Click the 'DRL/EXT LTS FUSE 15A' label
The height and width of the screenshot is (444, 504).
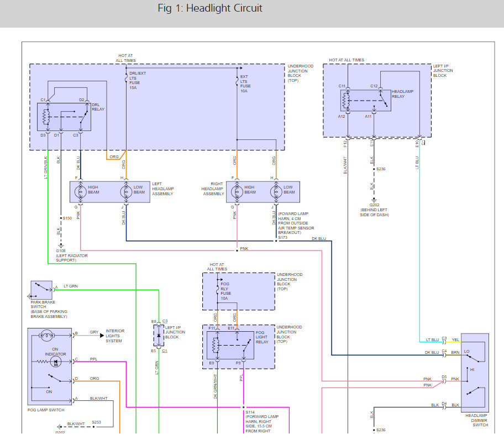137,80
